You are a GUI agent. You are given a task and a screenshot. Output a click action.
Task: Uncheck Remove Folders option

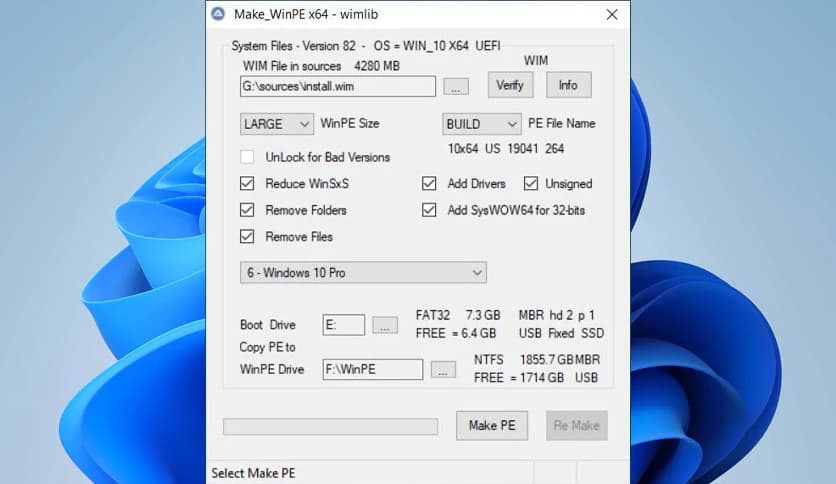tap(247, 210)
